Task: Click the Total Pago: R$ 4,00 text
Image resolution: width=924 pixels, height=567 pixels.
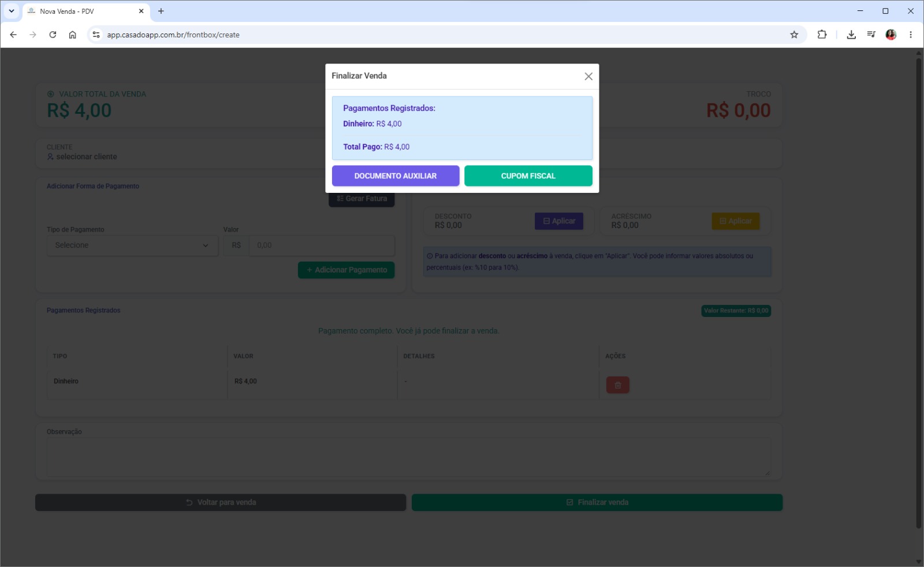Action: pyautogui.click(x=377, y=147)
